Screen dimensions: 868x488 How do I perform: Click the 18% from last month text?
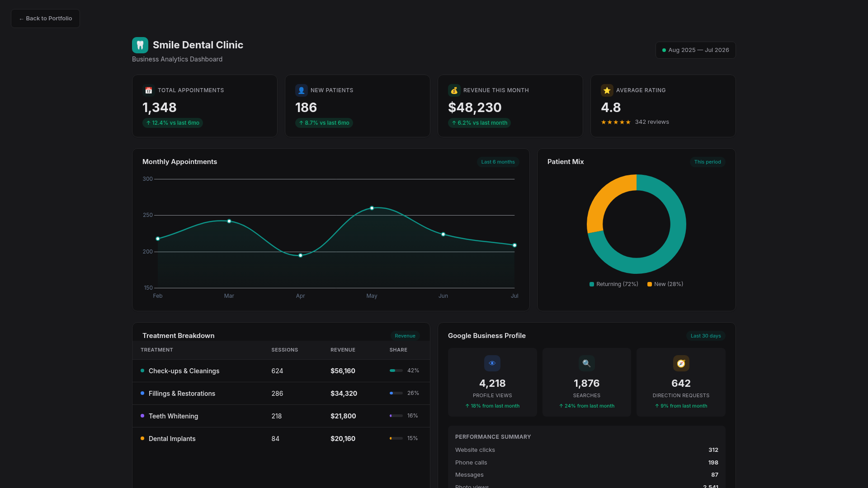[x=492, y=406]
